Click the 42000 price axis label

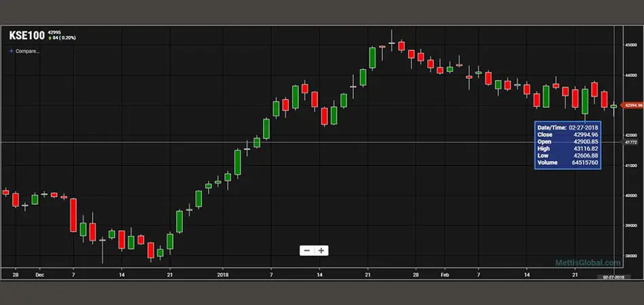[631, 136]
